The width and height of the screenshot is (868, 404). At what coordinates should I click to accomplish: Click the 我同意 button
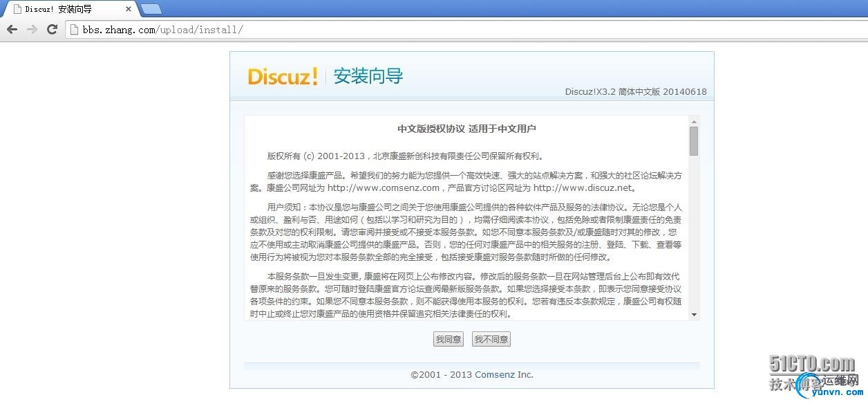coord(449,339)
